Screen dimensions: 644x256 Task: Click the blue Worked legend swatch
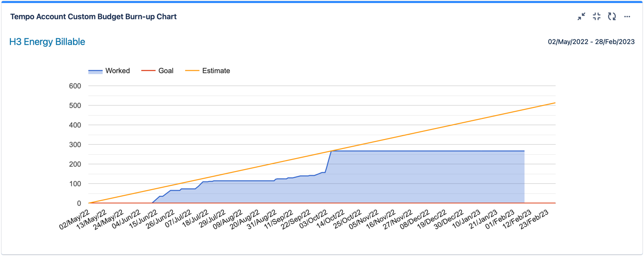coord(95,71)
